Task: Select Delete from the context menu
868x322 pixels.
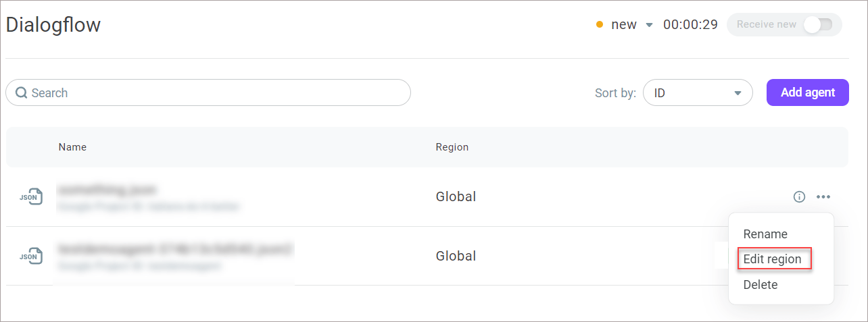Action: 761,285
